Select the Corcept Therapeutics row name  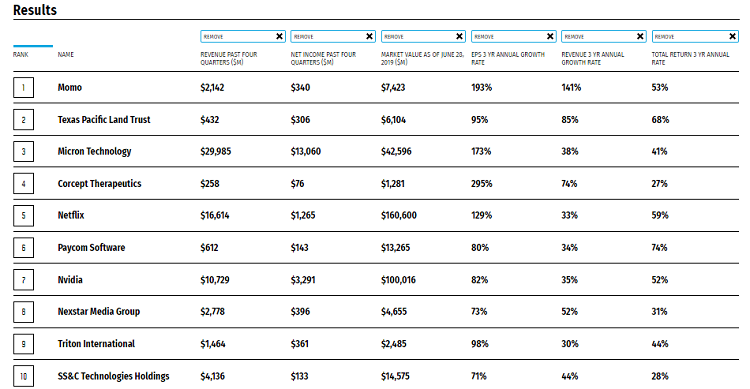pyautogui.click(x=99, y=184)
